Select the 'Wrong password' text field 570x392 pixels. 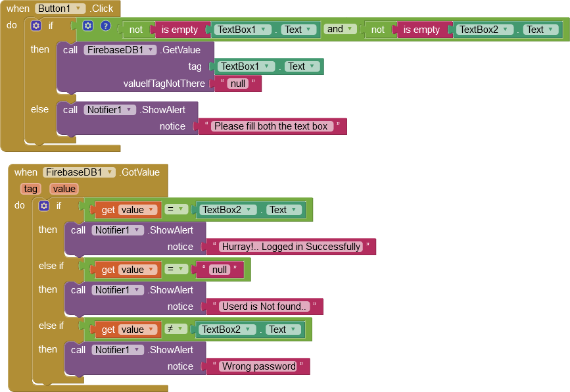pyautogui.click(x=258, y=366)
